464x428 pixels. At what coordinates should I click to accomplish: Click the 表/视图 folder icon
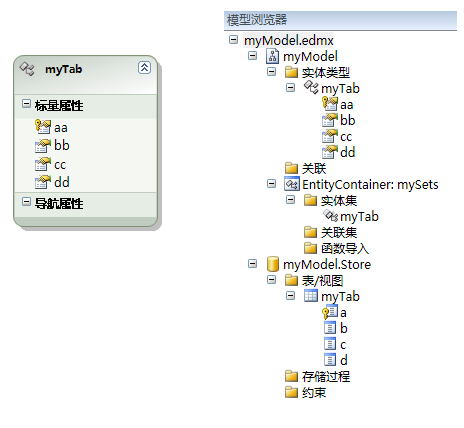tap(291, 280)
